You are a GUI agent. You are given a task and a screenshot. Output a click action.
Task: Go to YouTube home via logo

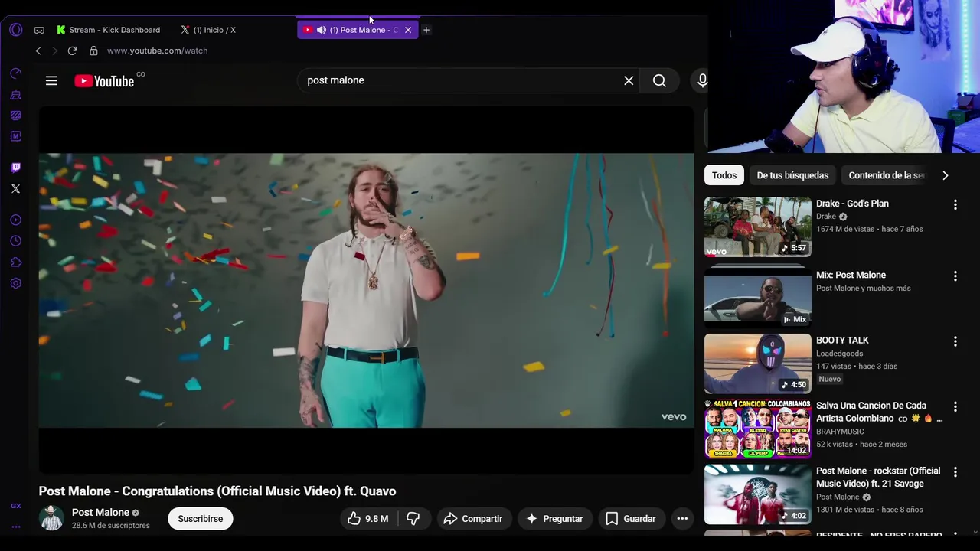[x=105, y=81]
